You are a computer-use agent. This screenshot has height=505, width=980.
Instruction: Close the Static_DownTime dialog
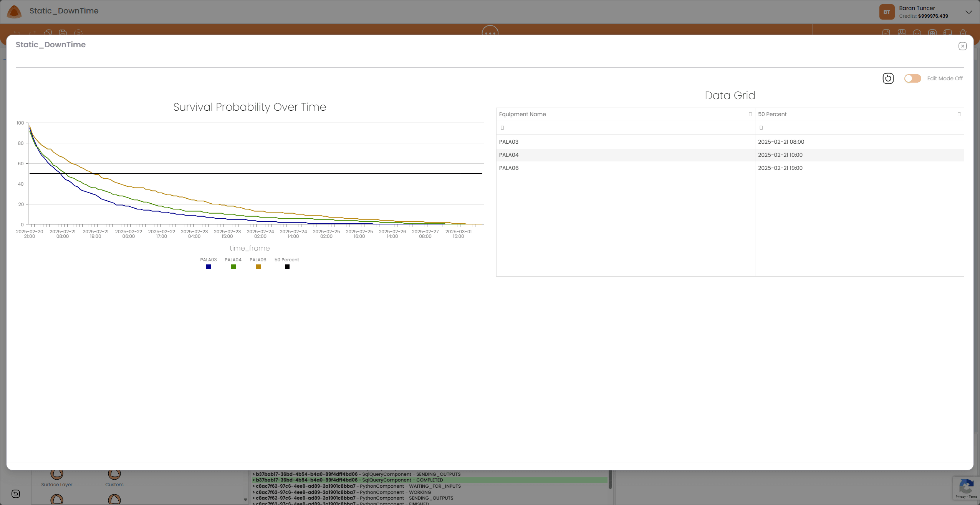[x=962, y=46]
